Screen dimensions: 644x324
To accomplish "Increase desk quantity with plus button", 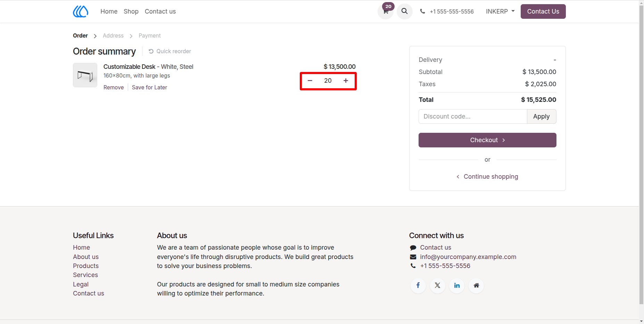I will [x=346, y=81].
